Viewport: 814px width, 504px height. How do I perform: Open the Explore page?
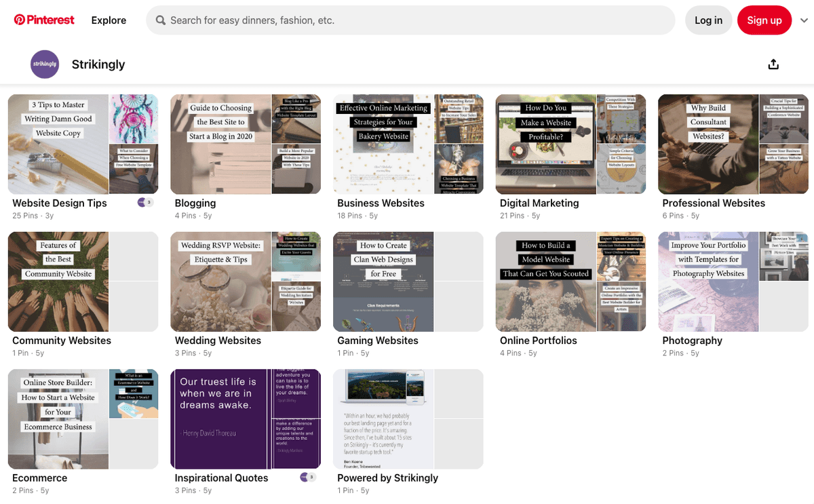coord(109,20)
